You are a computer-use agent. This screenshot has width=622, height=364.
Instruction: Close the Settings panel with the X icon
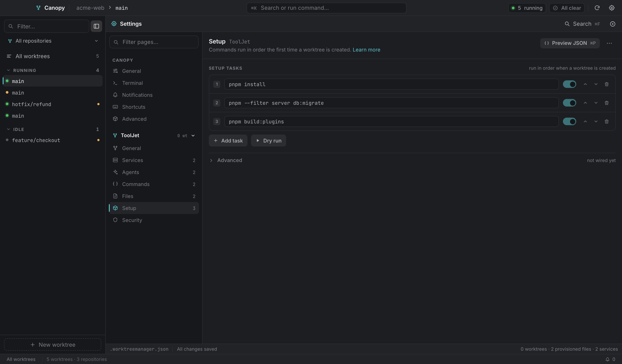(612, 24)
